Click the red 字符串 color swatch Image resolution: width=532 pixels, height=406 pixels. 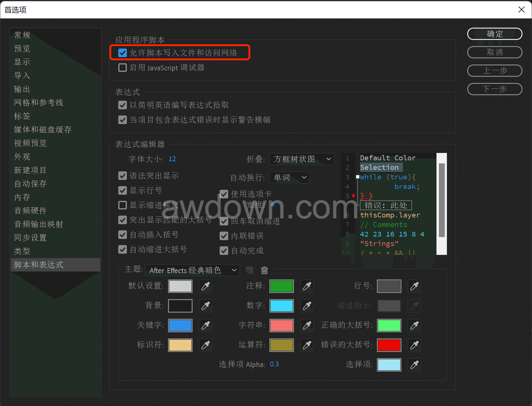[281, 326]
